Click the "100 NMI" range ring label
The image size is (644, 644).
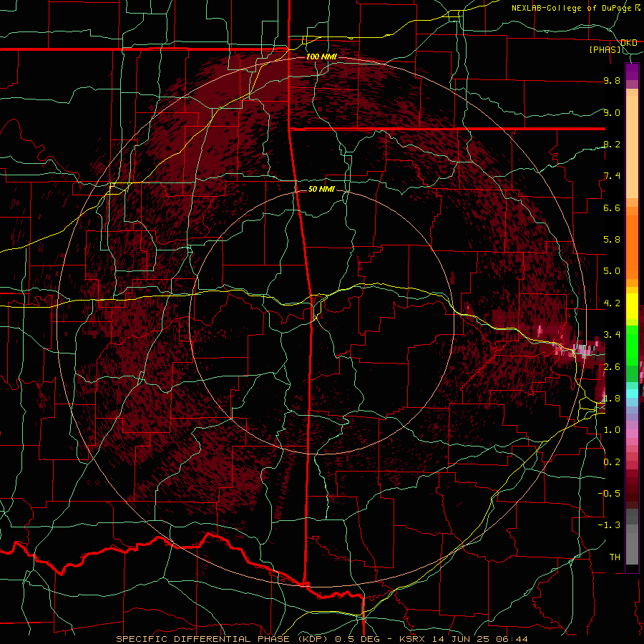(321, 57)
